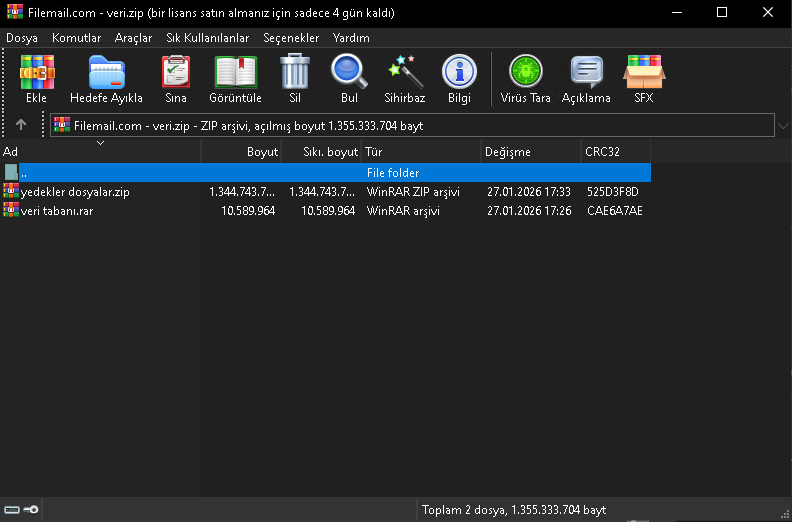Image resolution: width=792 pixels, height=522 pixels.
Task: Go up one folder with arrow icon
Action: coord(21,124)
